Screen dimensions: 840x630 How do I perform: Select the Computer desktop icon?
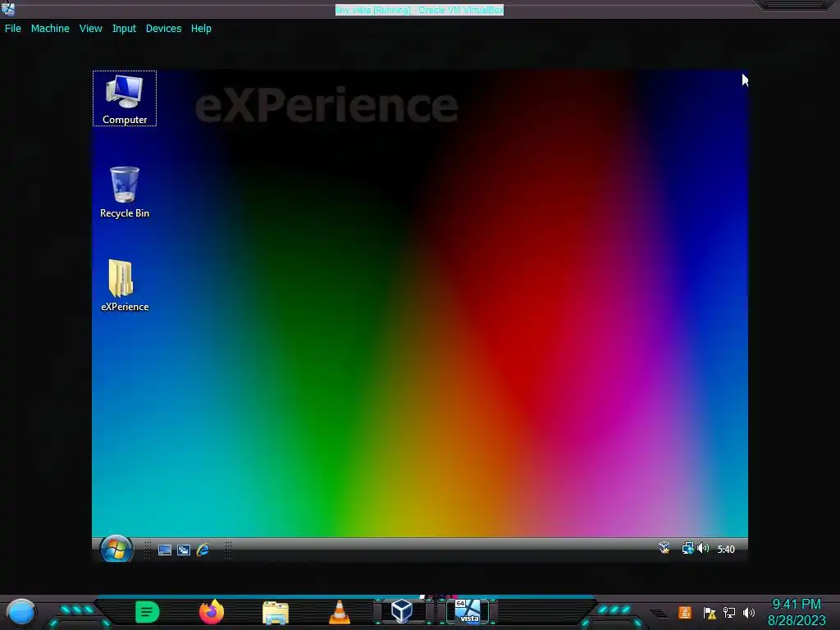[x=125, y=99]
